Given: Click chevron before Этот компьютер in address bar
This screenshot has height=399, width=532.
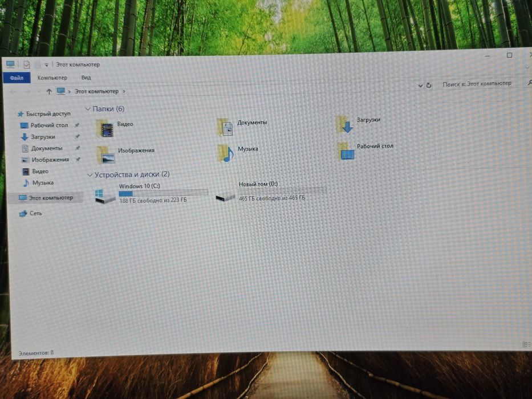Looking at the screenshot, I should (69, 91).
